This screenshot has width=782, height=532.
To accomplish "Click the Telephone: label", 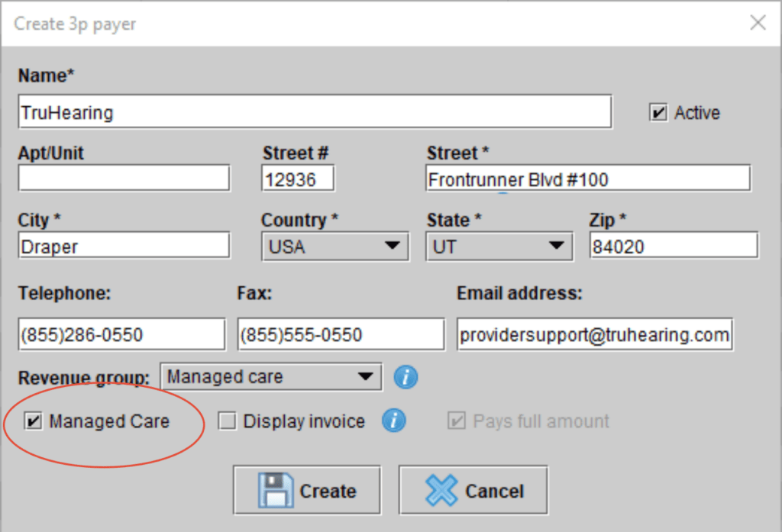I will click(64, 293).
